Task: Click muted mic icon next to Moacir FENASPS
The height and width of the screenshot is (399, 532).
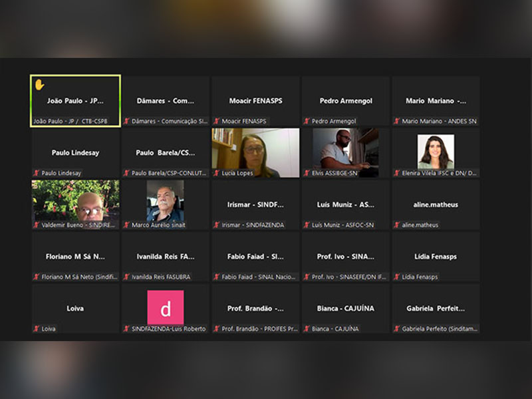Action: click(x=216, y=122)
